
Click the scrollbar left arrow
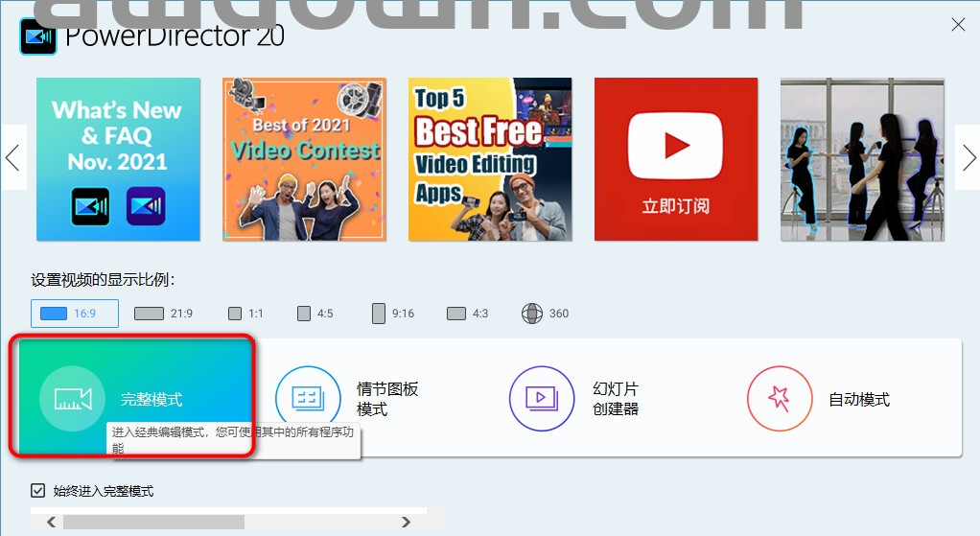point(52,523)
